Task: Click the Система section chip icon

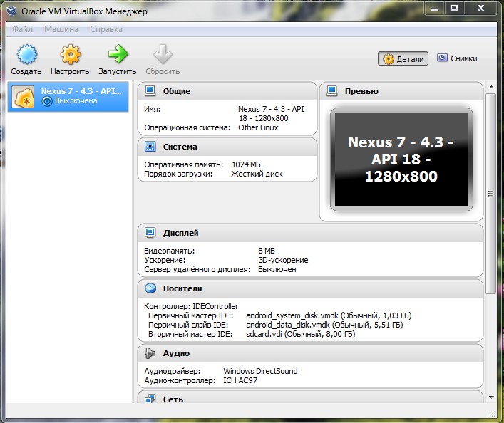Action: (150, 147)
